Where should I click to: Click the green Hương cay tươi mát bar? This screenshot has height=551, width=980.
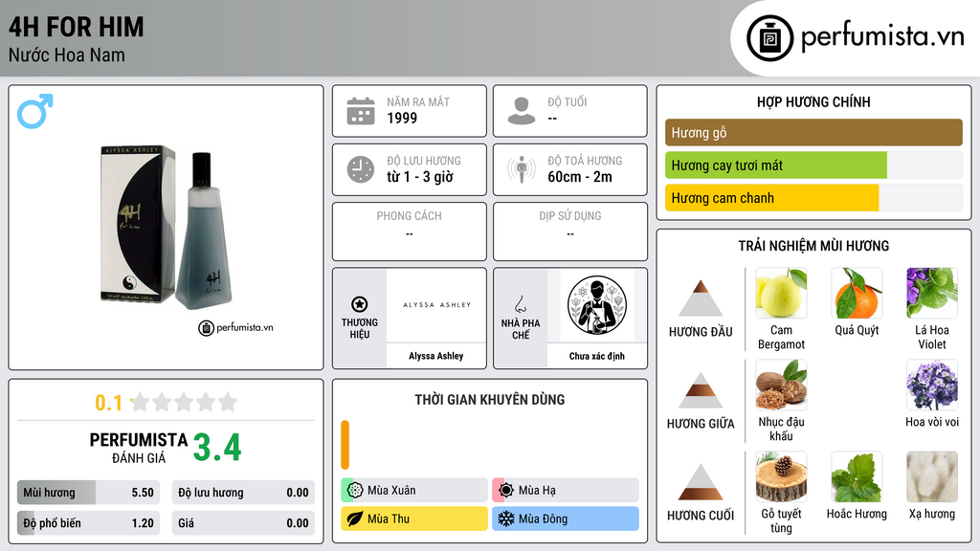(x=775, y=165)
